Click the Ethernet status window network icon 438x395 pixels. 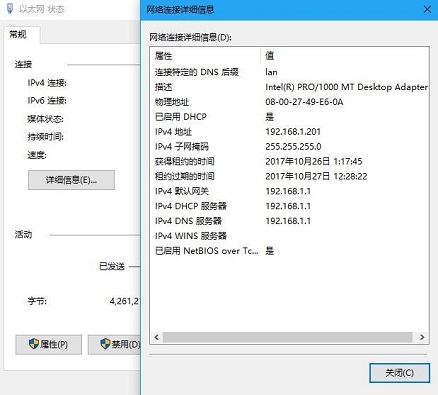point(10,9)
